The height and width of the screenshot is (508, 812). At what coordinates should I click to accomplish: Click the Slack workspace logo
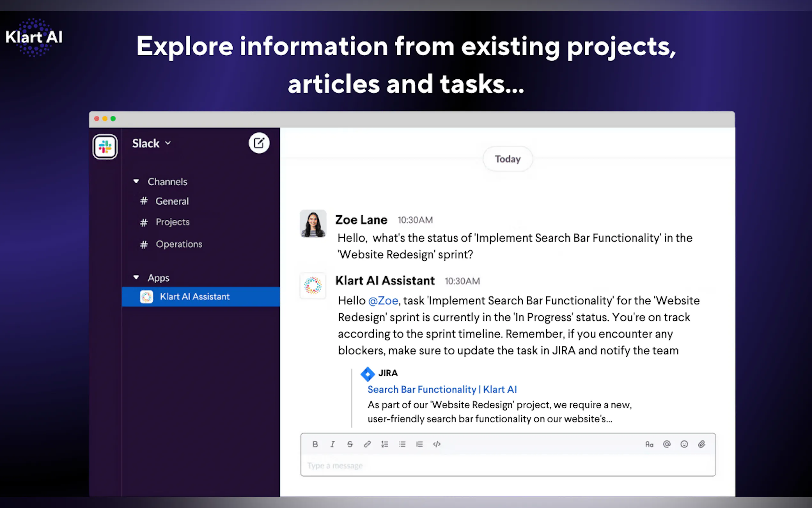click(x=105, y=147)
